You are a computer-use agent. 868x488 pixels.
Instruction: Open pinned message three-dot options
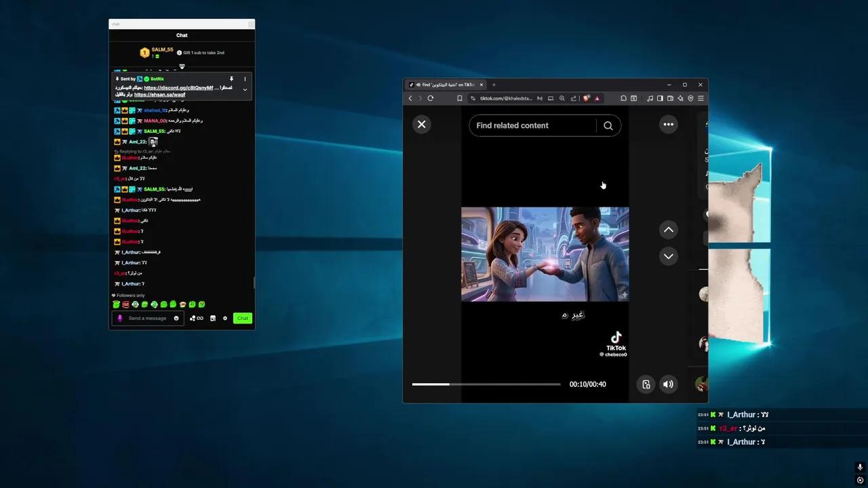point(245,79)
